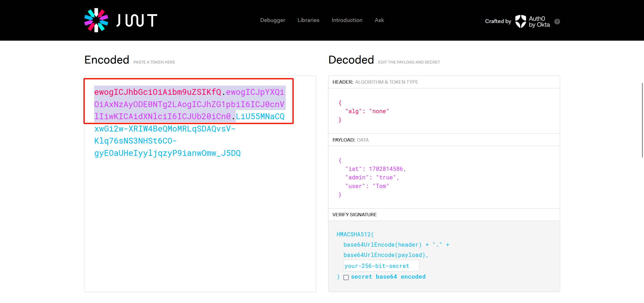Enable the secret base64 encoded checkbox
This screenshot has width=644, height=303.
(x=346, y=277)
